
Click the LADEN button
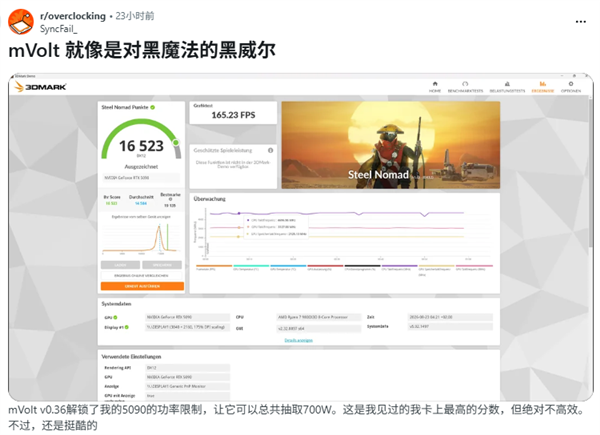click(x=120, y=265)
